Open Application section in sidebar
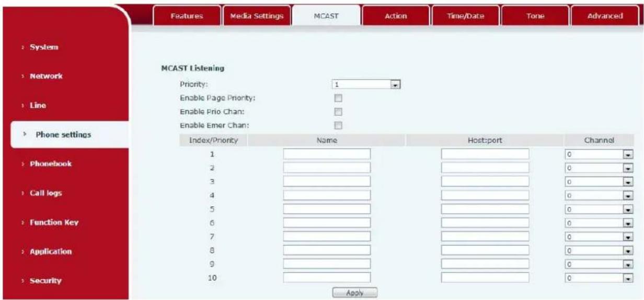 (51, 251)
